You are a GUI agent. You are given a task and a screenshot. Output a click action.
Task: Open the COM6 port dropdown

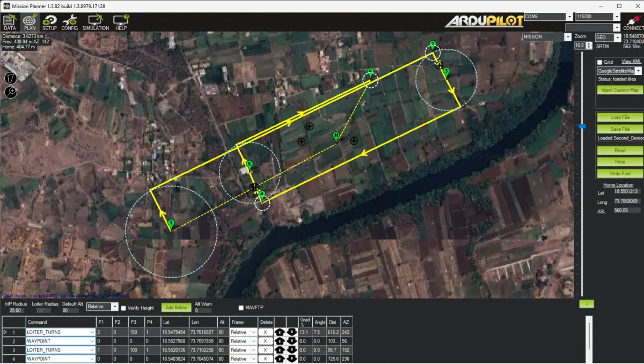click(x=547, y=17)
